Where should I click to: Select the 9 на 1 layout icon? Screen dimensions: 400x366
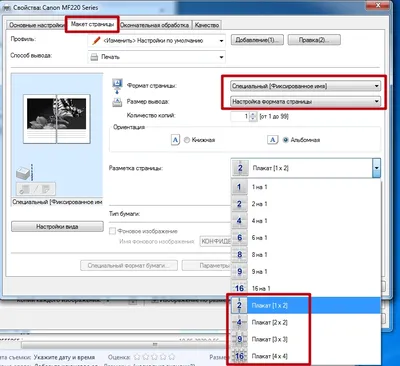pyautogui.click(x=239, y=271)
